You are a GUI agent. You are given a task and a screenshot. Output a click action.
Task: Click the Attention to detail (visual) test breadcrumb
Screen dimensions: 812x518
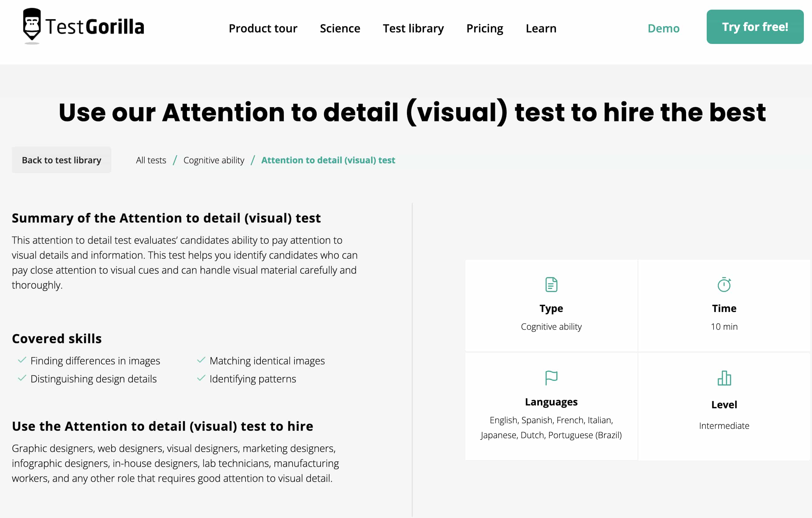[328, 160]
